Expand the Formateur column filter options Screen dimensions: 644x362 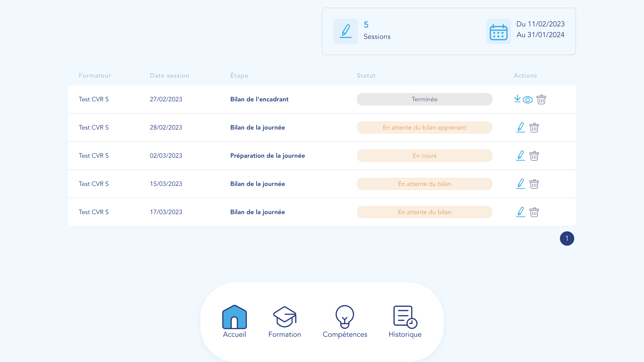point(95,76)
